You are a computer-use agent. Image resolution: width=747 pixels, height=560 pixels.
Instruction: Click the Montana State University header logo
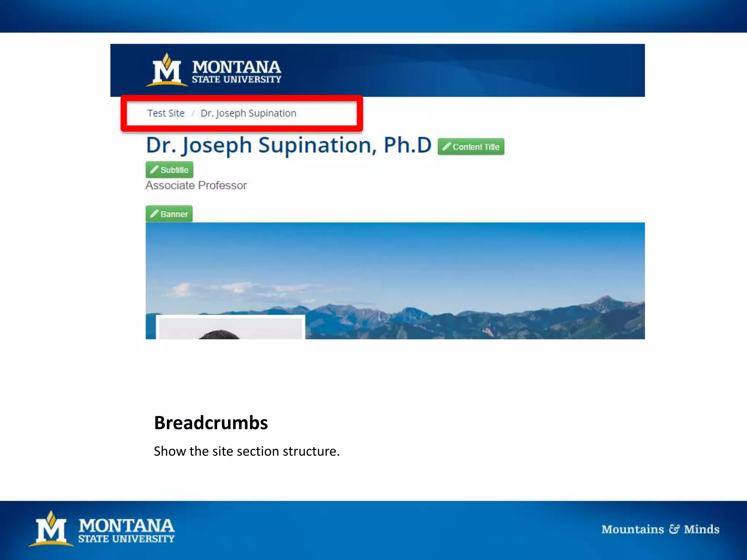pos(213,70)
